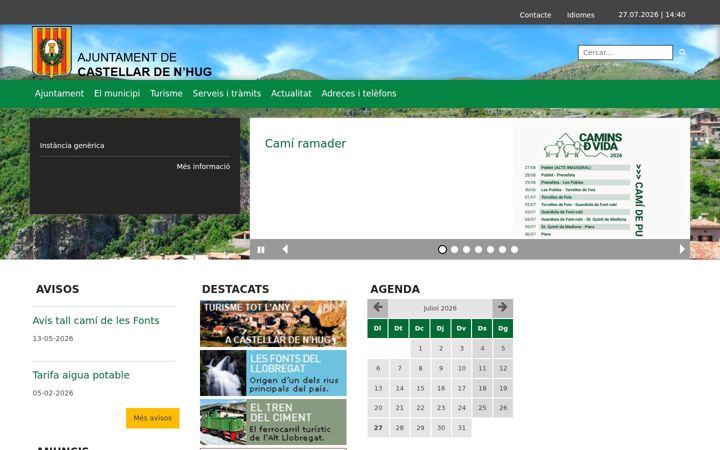Viewport: 720px width, 450px height.
Task: Select the first carousel slide dot
Action: 442,249
